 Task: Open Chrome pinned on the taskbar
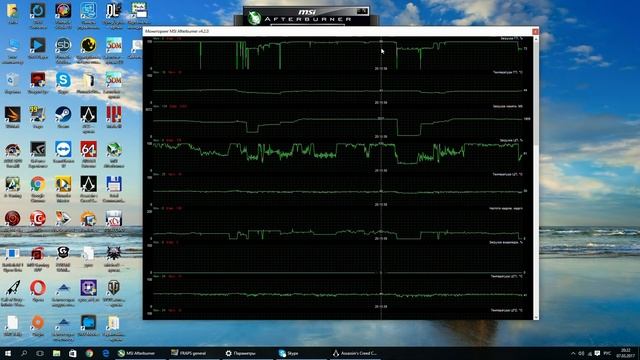[89, 353]
